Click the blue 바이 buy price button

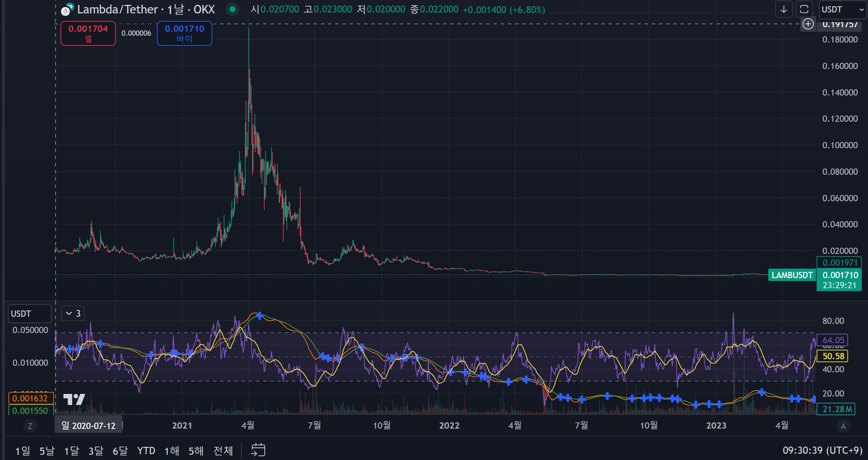184,33
